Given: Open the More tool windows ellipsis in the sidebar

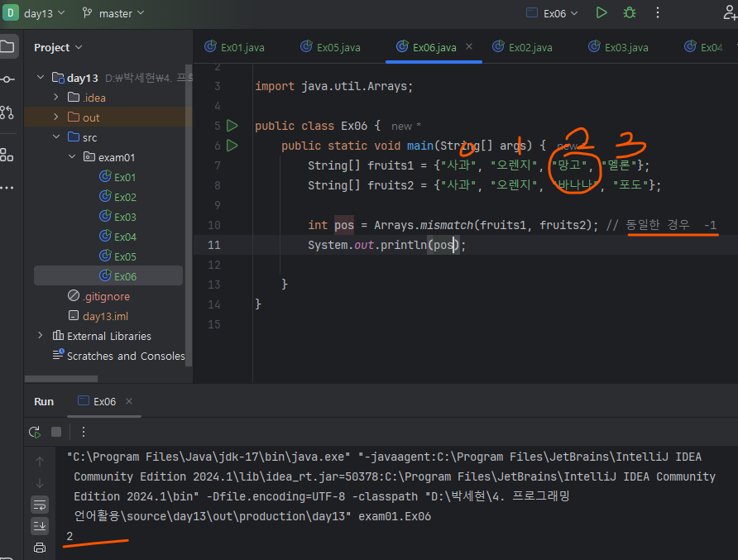Looking at the screenshot, I should [7, 188].
